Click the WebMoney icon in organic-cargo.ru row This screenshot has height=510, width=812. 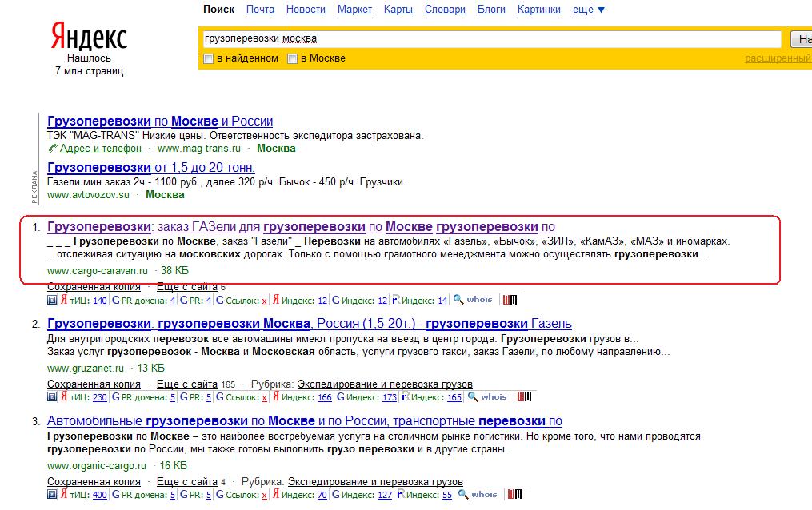514,494
